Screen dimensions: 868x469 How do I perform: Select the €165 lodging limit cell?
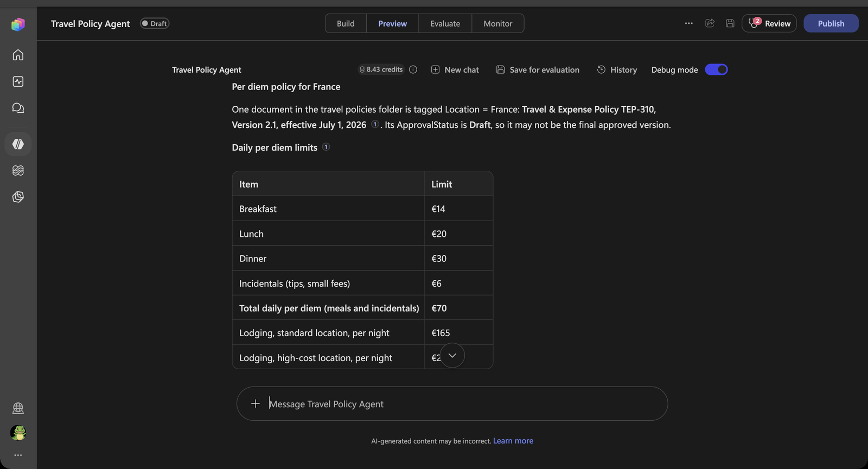[x=458, y=332]
